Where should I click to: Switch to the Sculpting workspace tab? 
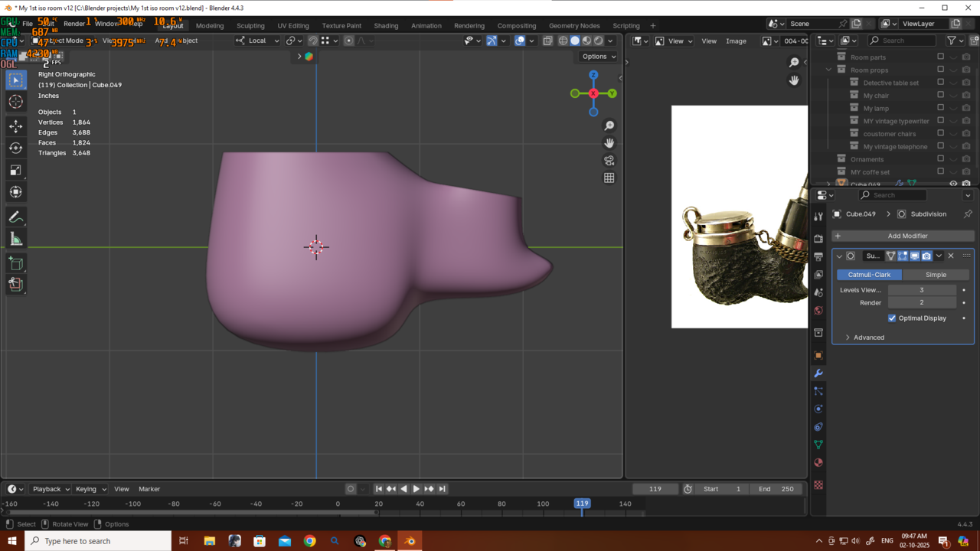[250, 25]
